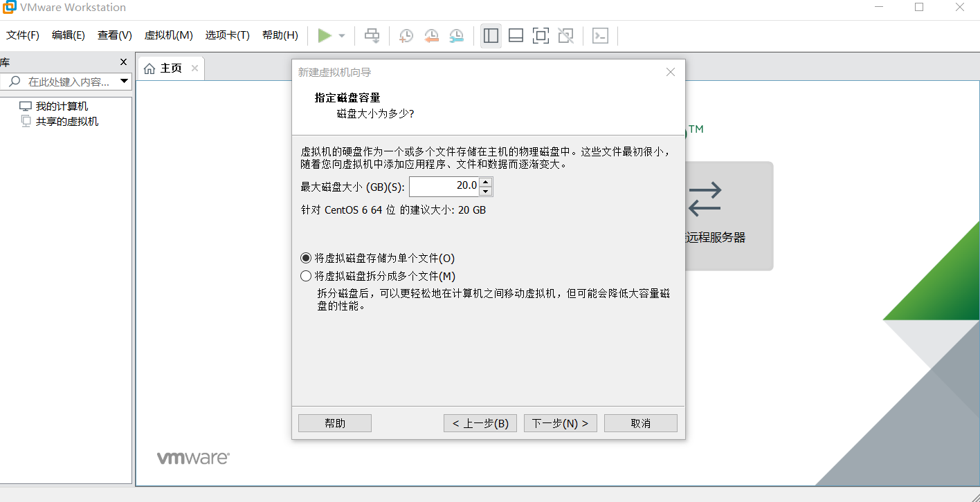Decrease the disk size with down arrow
Image resolution: width=980 pixels, height=502 pixels.
pyautogui.click(x=486, y=192)
